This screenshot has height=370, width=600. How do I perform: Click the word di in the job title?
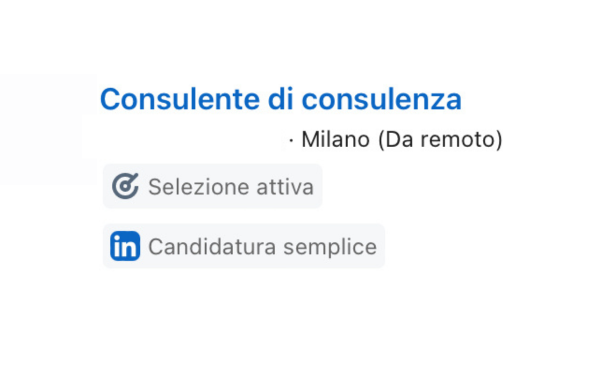(x=281, y=99)
